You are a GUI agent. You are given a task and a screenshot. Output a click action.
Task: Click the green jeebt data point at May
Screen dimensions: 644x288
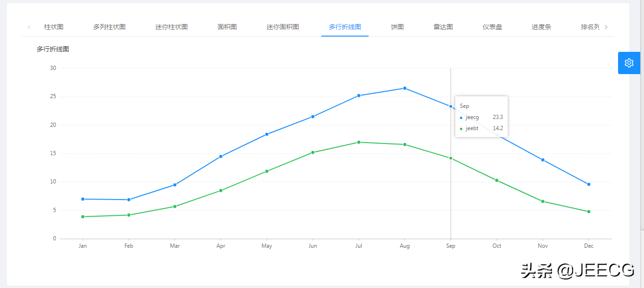click(x=267, y=171)
